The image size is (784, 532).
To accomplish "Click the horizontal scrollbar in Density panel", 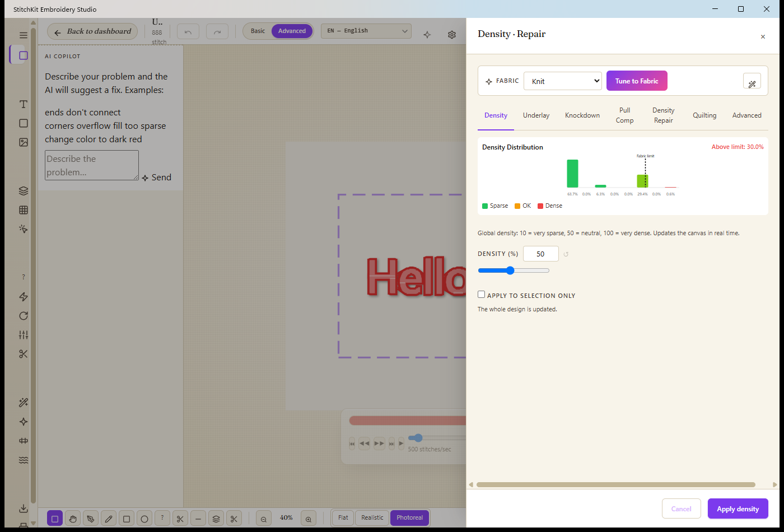I will (616, 485).
